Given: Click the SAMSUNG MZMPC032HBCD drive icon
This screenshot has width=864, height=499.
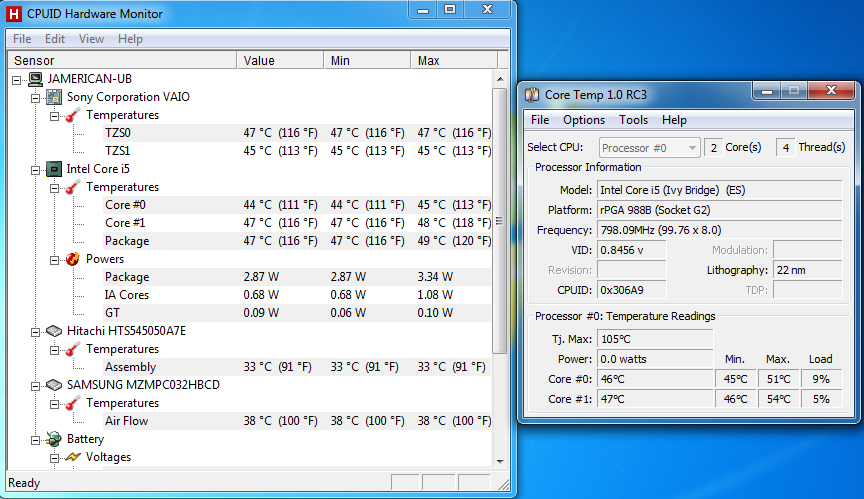Looking at the screenshot, I should tap(54, 385).
